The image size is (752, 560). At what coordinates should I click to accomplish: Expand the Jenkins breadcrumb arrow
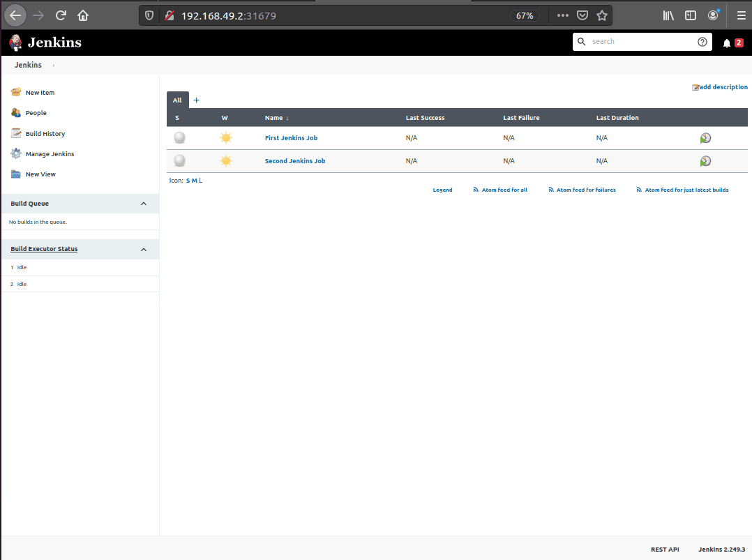54,66
